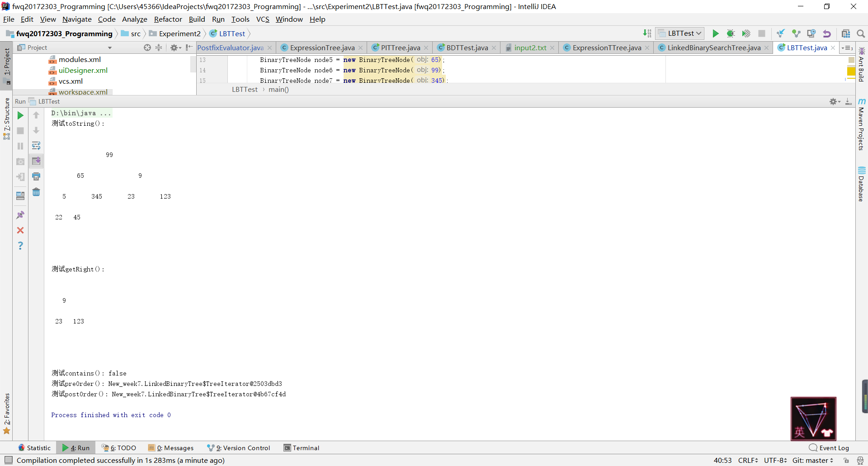Open the Git: master branch menu
Image resolution: width=868 pixels, height=466 pixels.
(x=812, y=460)
